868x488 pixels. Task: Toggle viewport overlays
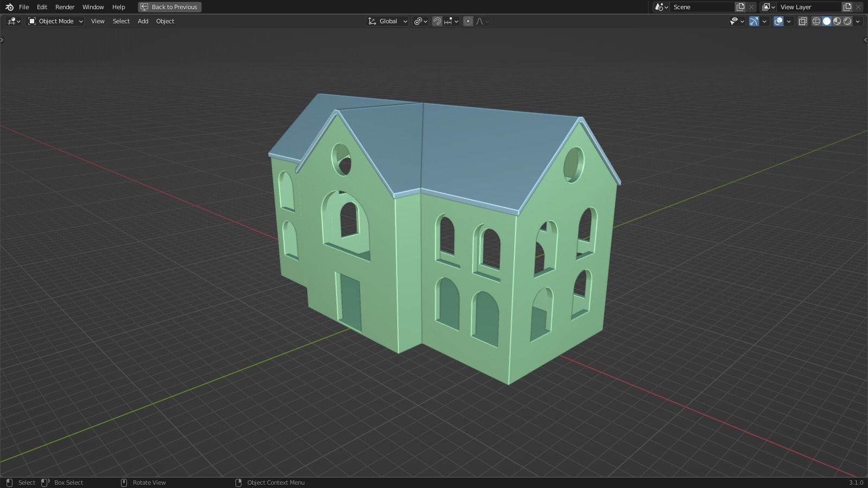tap(778, 21)
